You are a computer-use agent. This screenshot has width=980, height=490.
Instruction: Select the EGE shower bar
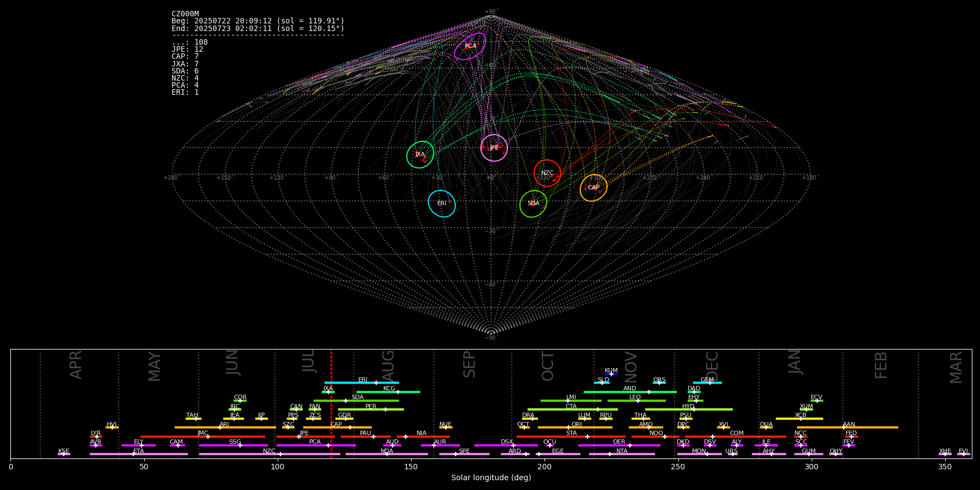click(x=558, y=454)
